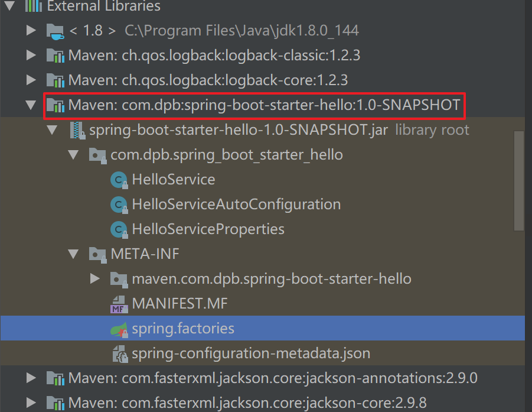Viewport: 532px width, 412px height.
Task: Expand jackson-core:2.9.8 library arrow
Action: coord(31,403)
